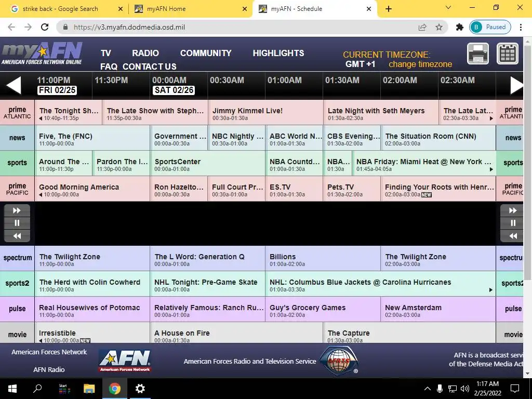
Task: Bookmark this page with the star icon
Action: (438, 27)
